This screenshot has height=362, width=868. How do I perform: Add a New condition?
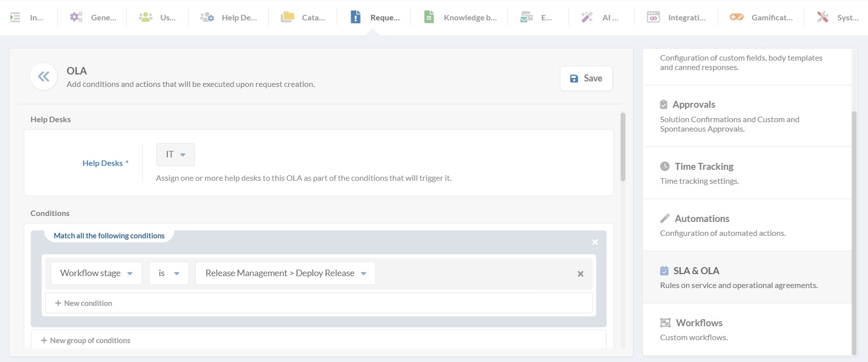tap(319, 303)
